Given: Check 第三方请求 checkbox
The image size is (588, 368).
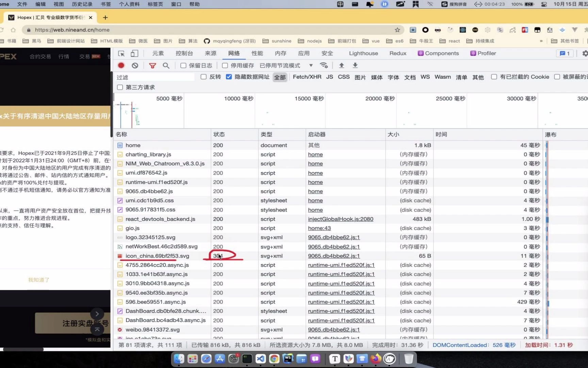Looking at the screenshot, I should click(120, 87).
